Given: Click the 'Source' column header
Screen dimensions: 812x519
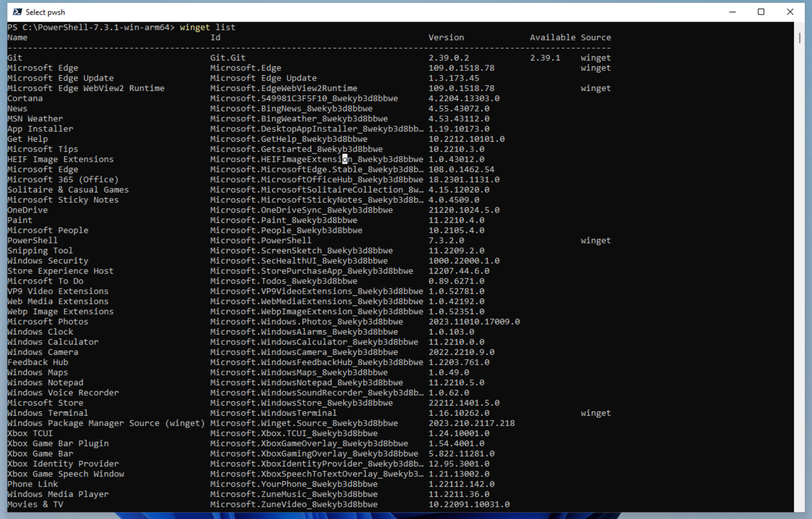Looking at the screenshot, I should click(596, 37).
